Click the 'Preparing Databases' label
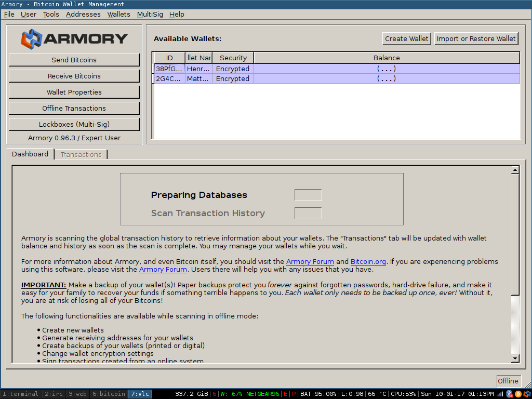Screen dimensions: 532x399 tap(199, 195)
